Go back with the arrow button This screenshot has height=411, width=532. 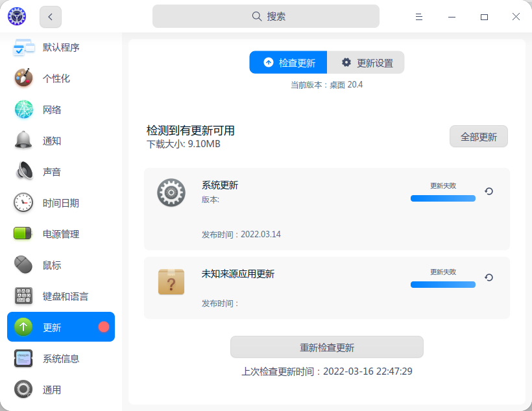tap(51, 17)
